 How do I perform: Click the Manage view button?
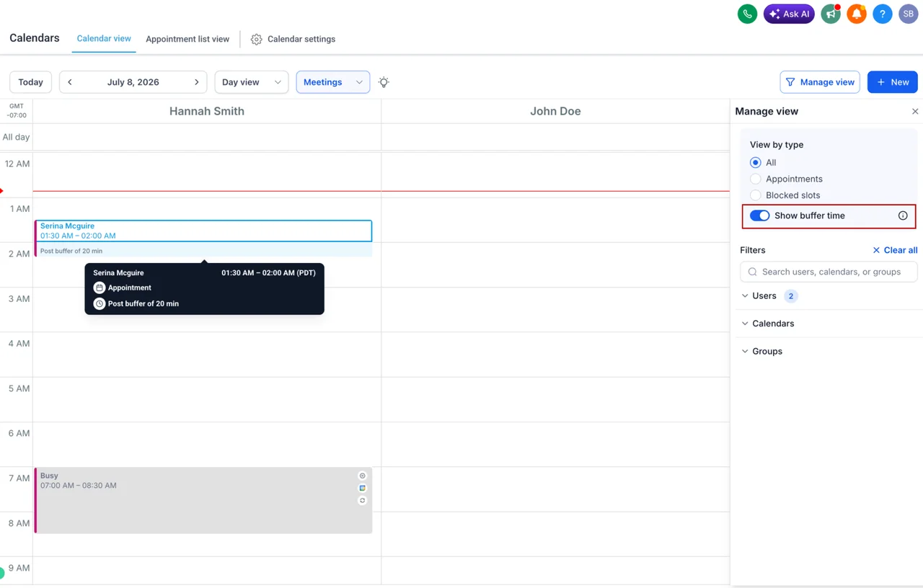pos(820,82)
